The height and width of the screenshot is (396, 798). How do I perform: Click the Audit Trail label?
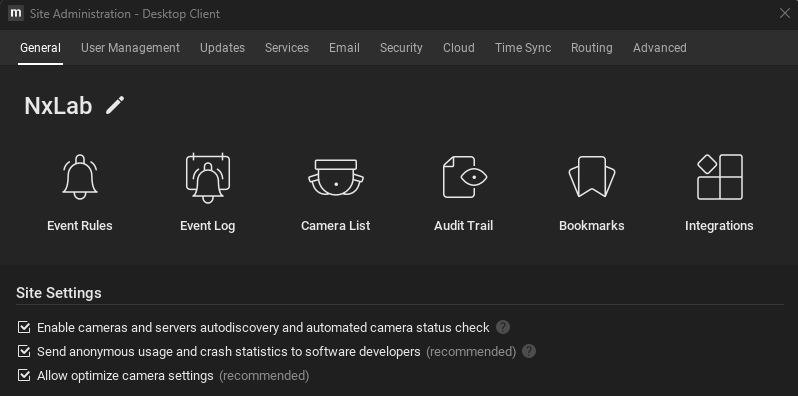(464, 226)
